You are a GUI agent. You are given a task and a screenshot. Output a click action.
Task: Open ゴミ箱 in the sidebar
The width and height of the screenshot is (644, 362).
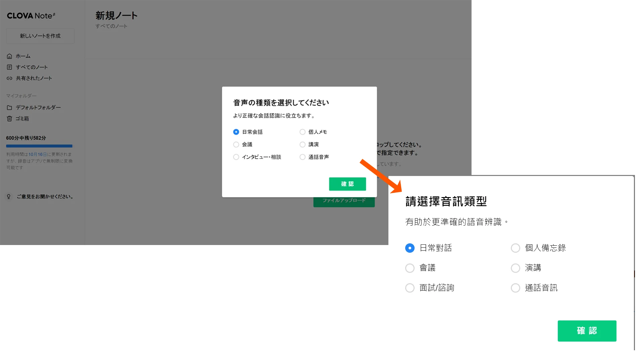click(x=22, y=119)
